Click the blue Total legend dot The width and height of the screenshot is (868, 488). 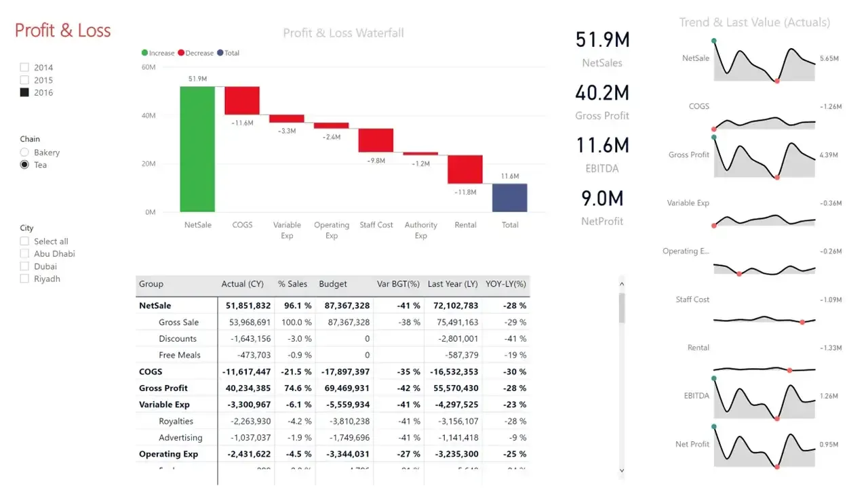(220, 53)
